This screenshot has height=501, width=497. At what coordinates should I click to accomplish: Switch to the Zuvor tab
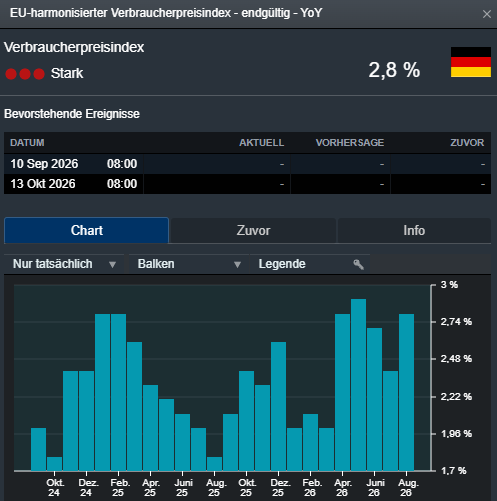click(x=253, y=231)
